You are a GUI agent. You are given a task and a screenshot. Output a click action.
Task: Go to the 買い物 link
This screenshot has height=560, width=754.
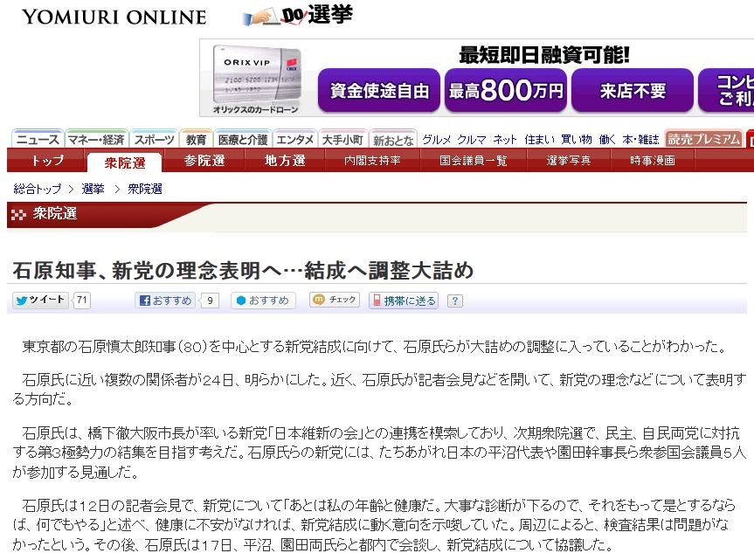pyautogui.click(x=576, y=140)
